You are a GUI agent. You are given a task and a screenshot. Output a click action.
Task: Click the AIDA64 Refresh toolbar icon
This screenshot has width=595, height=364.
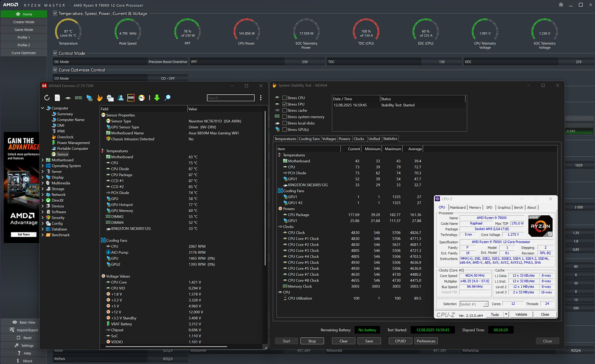[x=47, y=98]
